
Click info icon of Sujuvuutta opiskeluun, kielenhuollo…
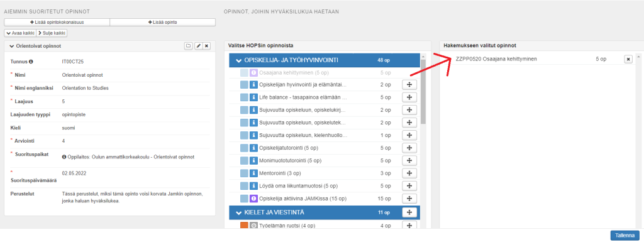click(253, 135)
